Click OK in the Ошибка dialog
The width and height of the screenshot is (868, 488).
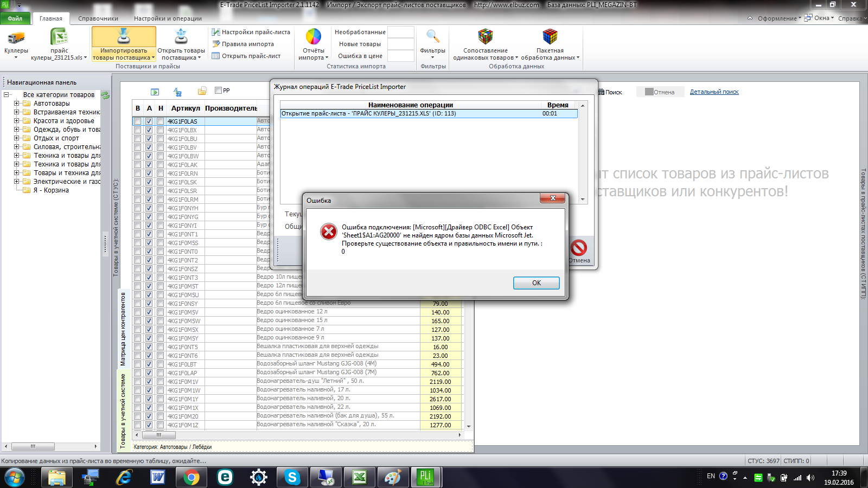point(537,283)
